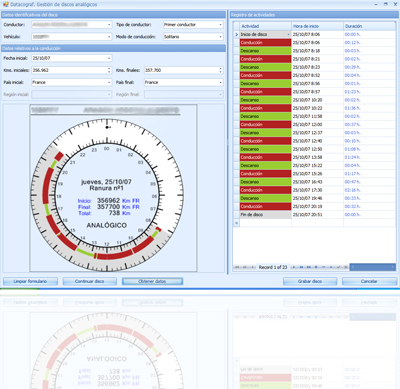Go to next page in record navigator

301,267
